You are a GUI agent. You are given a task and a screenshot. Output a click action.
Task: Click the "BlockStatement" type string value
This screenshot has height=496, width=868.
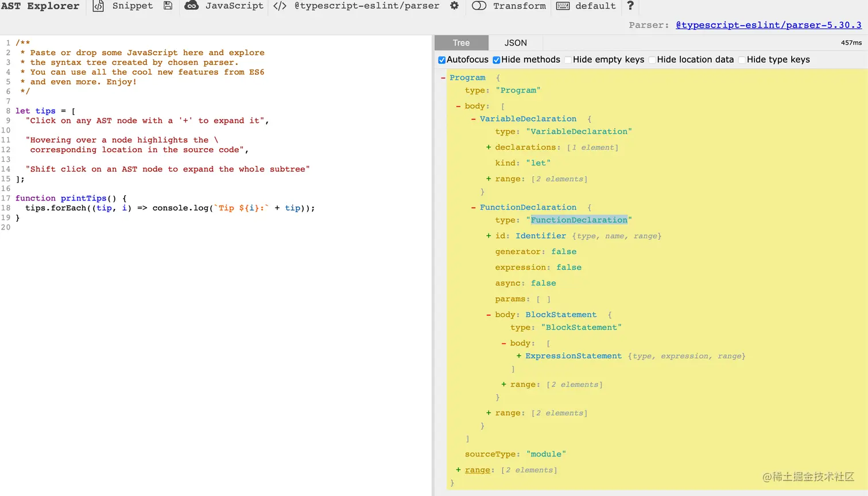click(581, 327)
